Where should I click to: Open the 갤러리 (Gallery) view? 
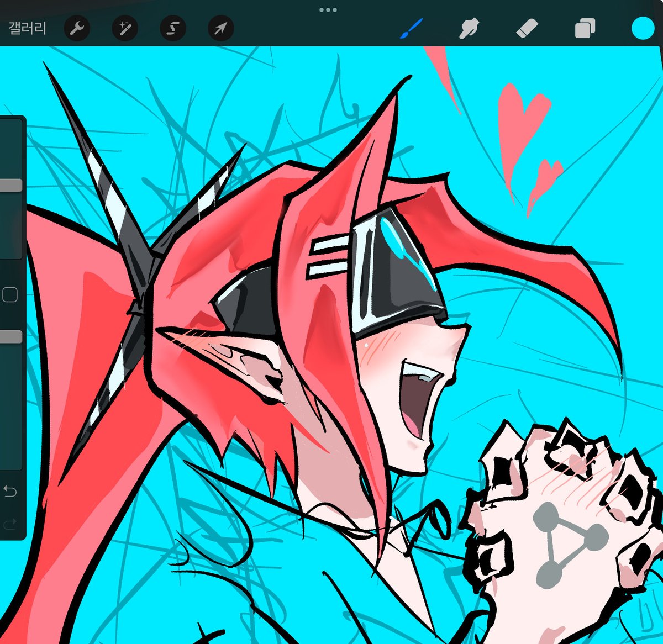(x=27, y=28)
